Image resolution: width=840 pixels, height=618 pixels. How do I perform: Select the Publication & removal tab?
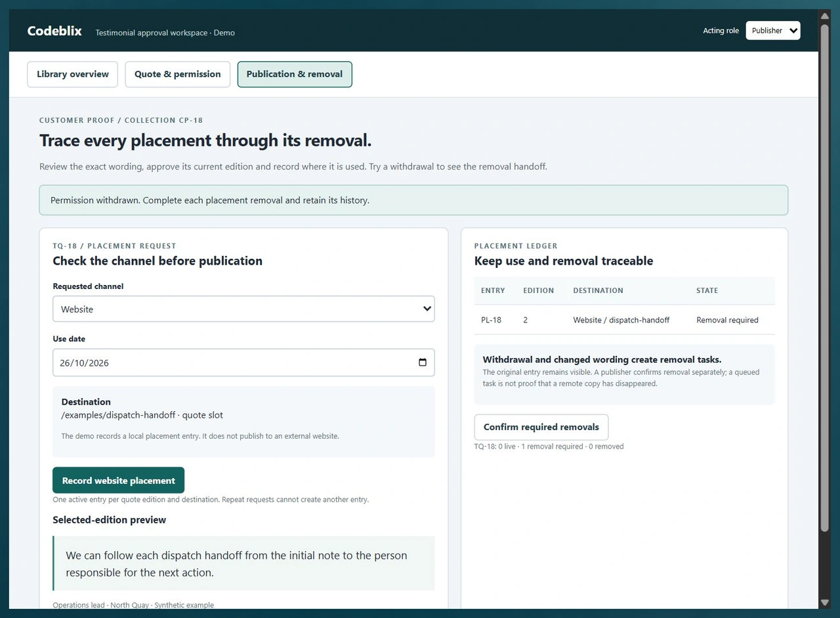(295, 74)
